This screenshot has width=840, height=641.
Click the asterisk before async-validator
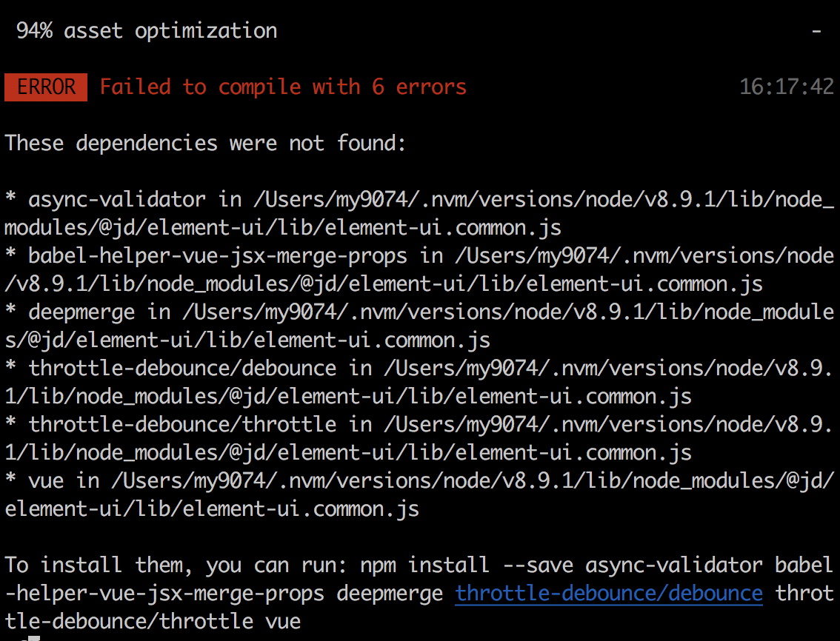click(x=10, y=198)
